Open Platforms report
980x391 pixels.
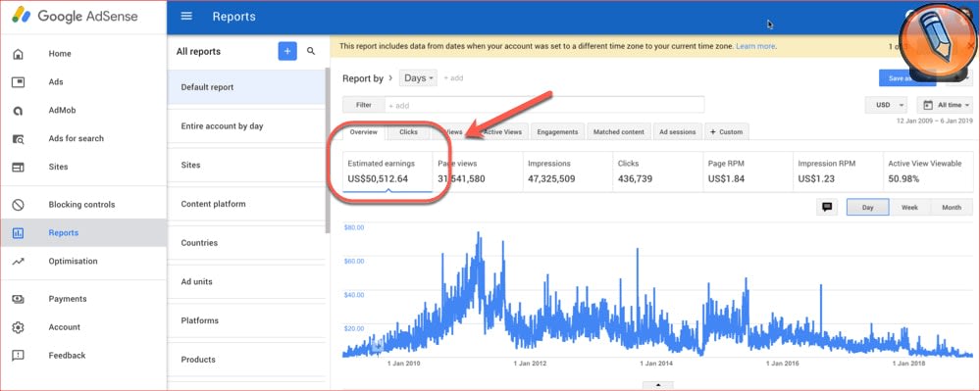click(246, 320)
